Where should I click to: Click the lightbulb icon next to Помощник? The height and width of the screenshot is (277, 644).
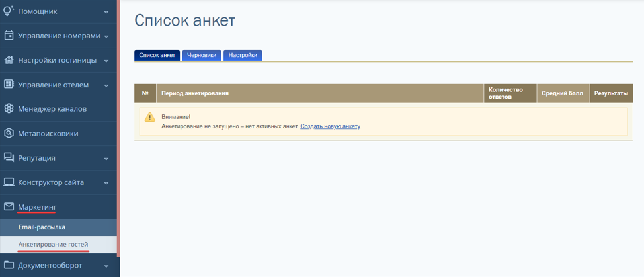(9, 11)
